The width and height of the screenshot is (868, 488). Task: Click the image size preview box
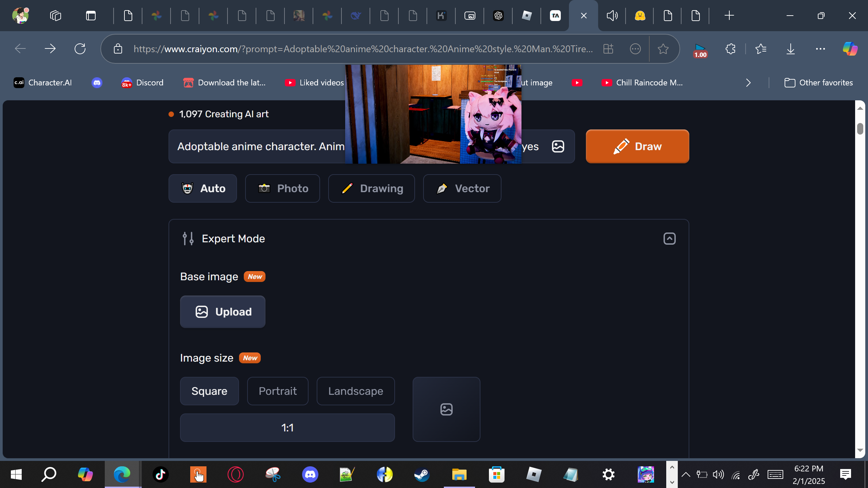tap(446, 409)
